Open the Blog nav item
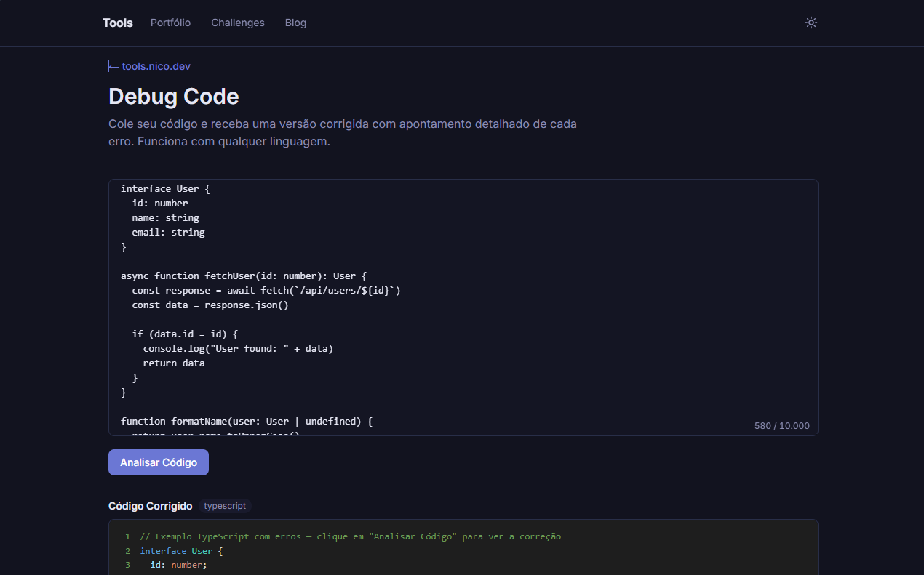 coord(295,23)
